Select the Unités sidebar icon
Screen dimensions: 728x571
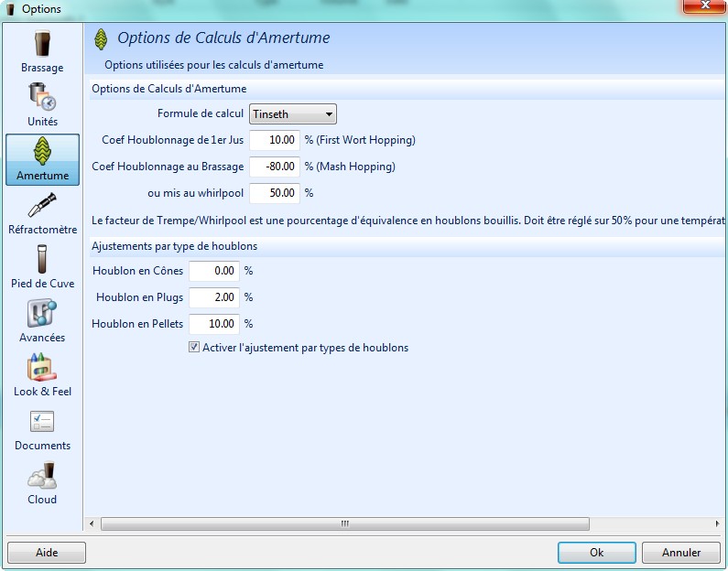(42, 105)
